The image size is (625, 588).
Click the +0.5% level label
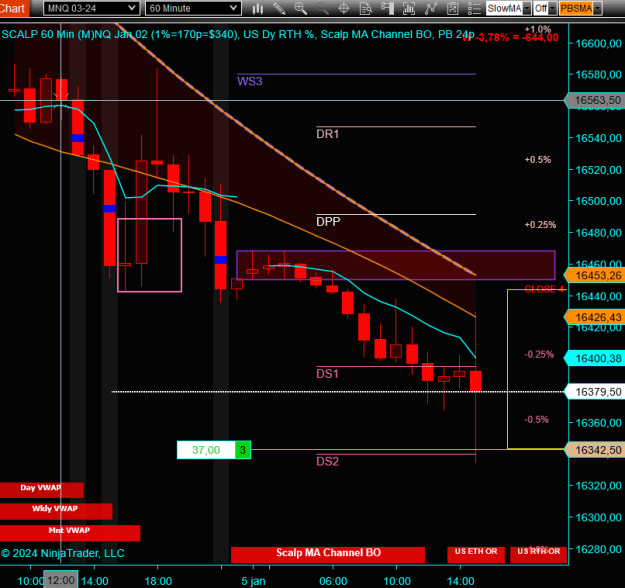538,159
